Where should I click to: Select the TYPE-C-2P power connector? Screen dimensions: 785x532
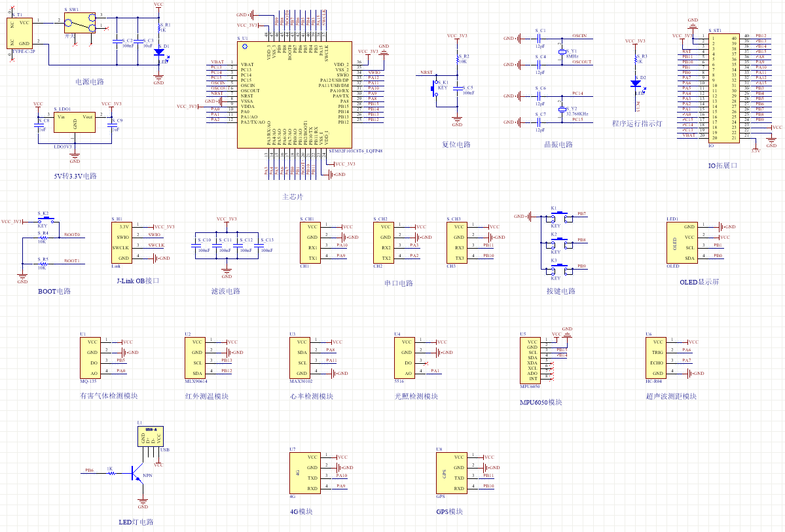20,33
